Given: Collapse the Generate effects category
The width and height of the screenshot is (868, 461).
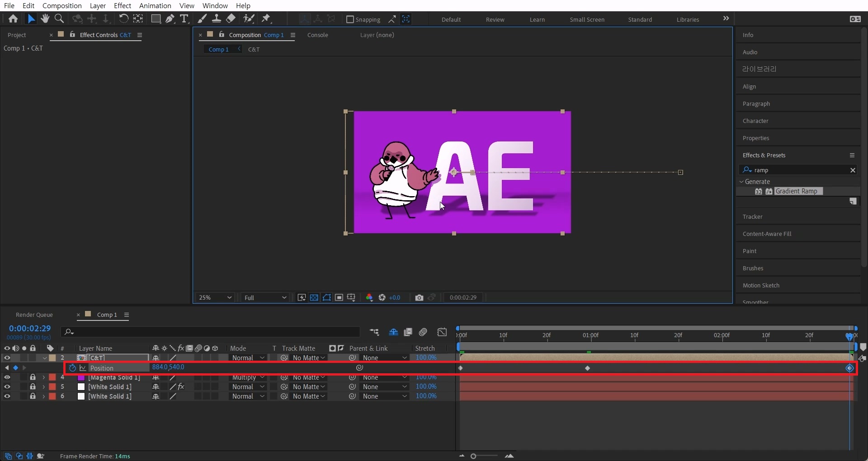Looking at the screenshot, I should click(x=741, y=181).
